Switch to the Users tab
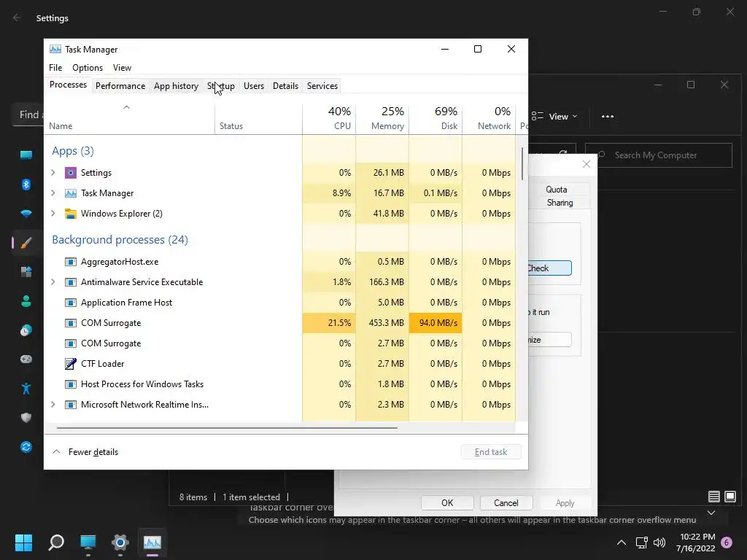 (253, 86)
